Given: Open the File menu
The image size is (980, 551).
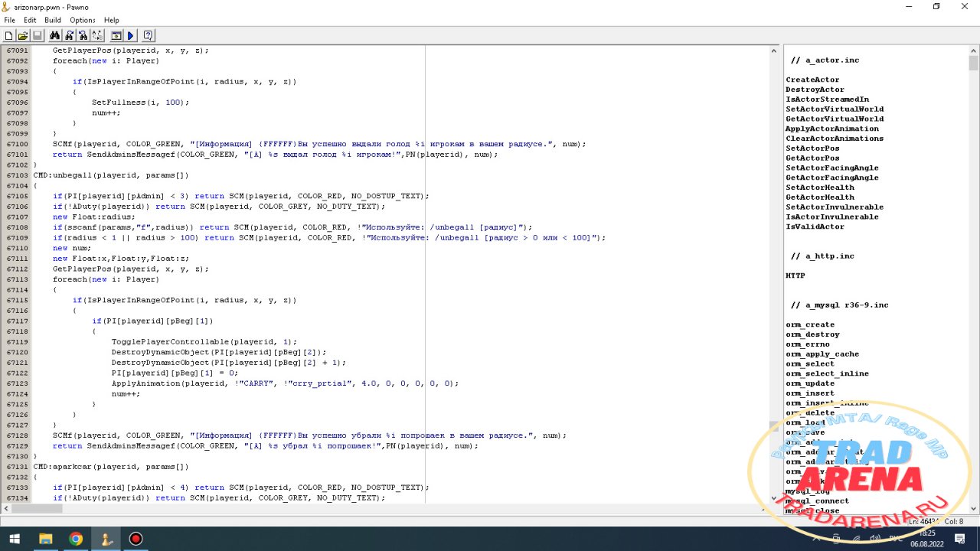Looking at the screenshot, I should pos(9,20).
